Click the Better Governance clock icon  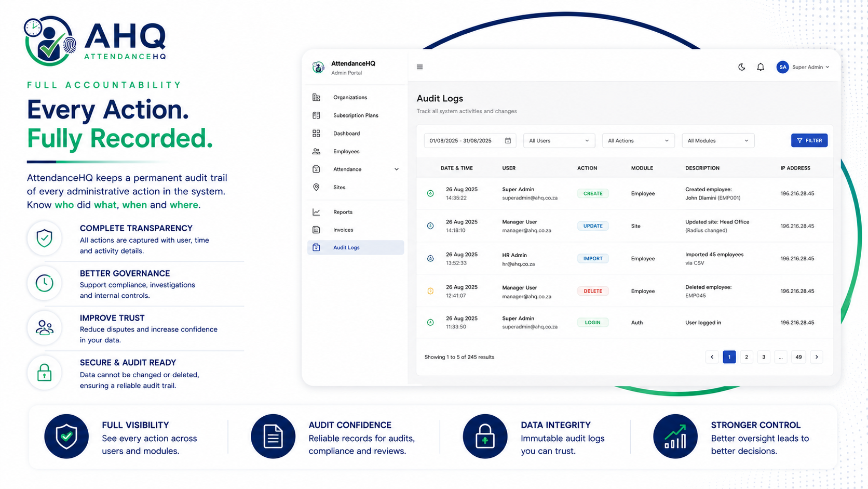click(x=45, y=283)
